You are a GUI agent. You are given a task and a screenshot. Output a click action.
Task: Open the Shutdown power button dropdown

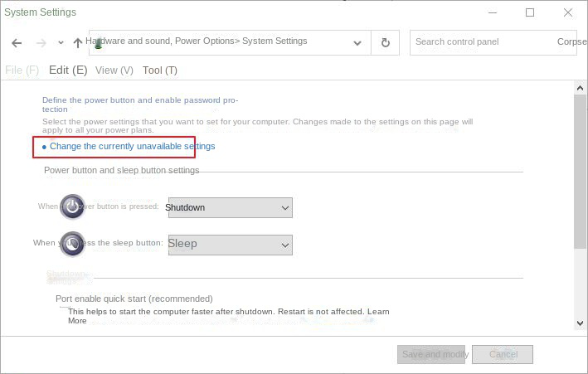(x=230, y=207)
